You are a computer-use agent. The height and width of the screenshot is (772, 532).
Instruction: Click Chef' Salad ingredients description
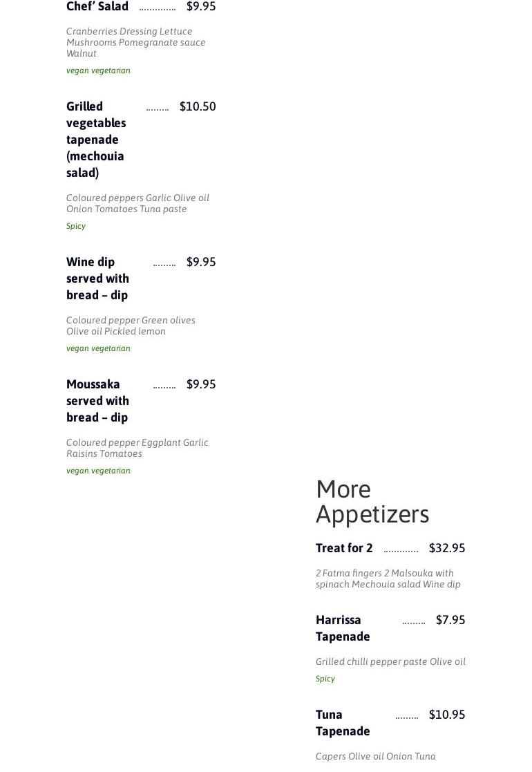click(135, 42)
